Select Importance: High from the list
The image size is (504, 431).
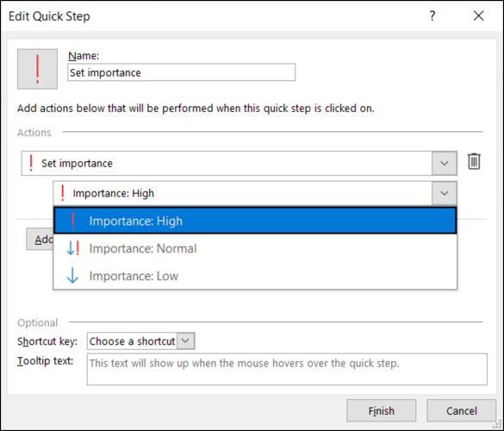tap(255, 221)
